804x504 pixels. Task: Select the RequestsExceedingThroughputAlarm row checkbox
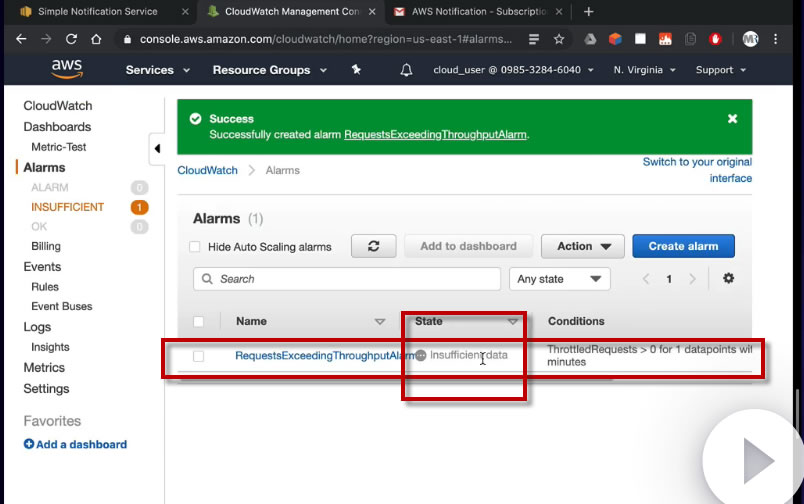coord(198,356)
